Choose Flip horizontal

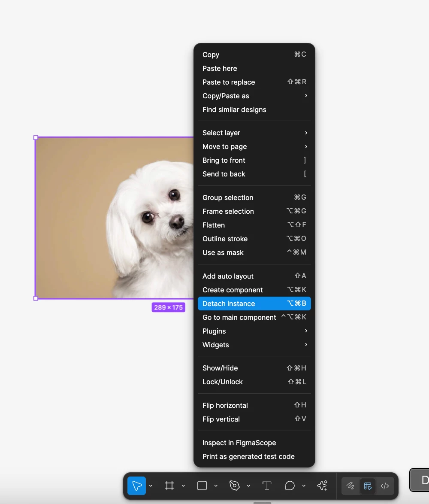click(254, 405)
